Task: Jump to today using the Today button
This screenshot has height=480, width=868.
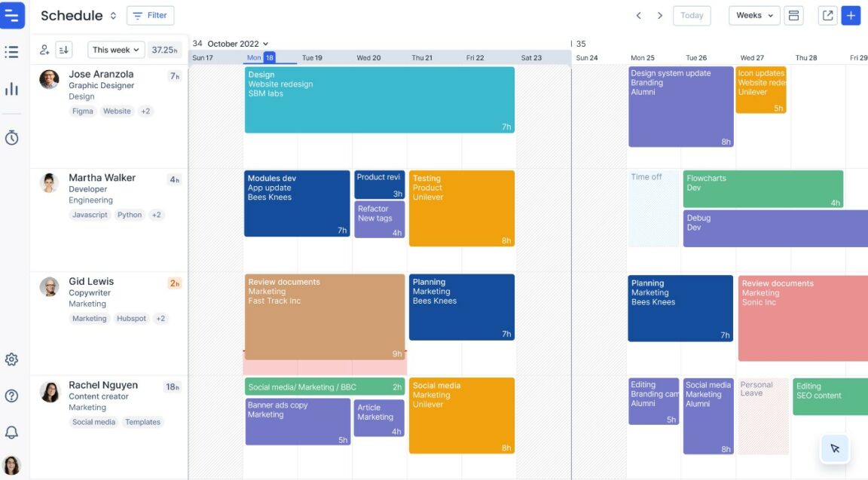Action: pyautogui.click(x=691, y=15)
